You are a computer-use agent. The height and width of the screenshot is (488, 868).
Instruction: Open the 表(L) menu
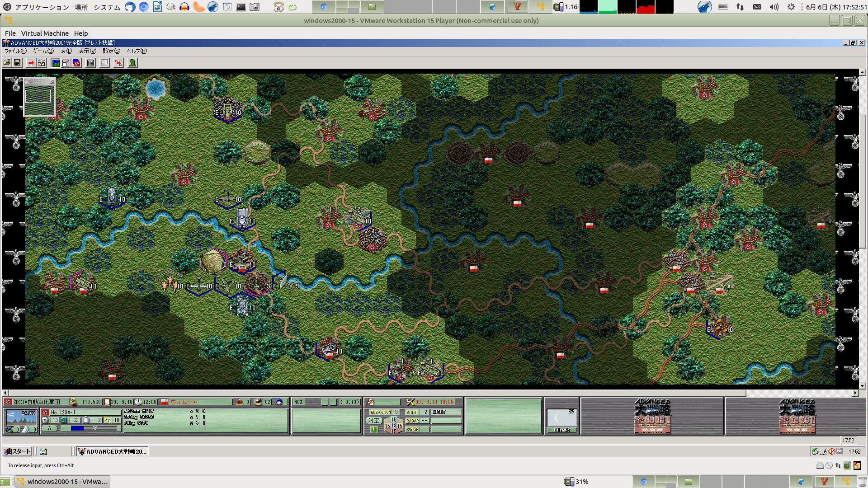[66, 51]
